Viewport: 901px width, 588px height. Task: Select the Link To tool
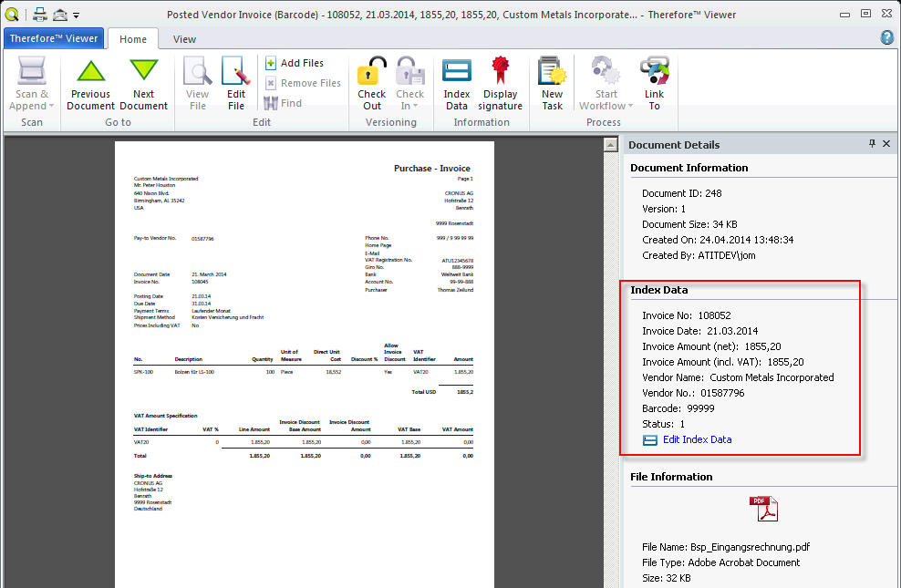655,80
